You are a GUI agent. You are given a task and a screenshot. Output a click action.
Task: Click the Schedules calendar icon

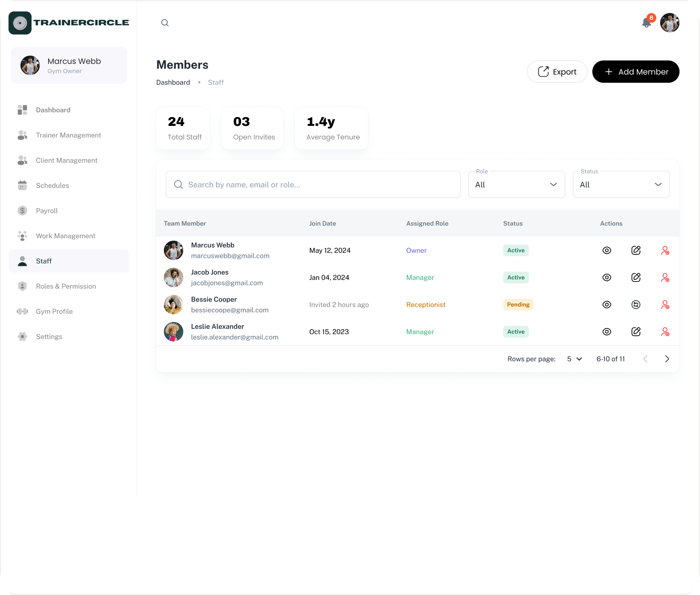click(22, 186)
